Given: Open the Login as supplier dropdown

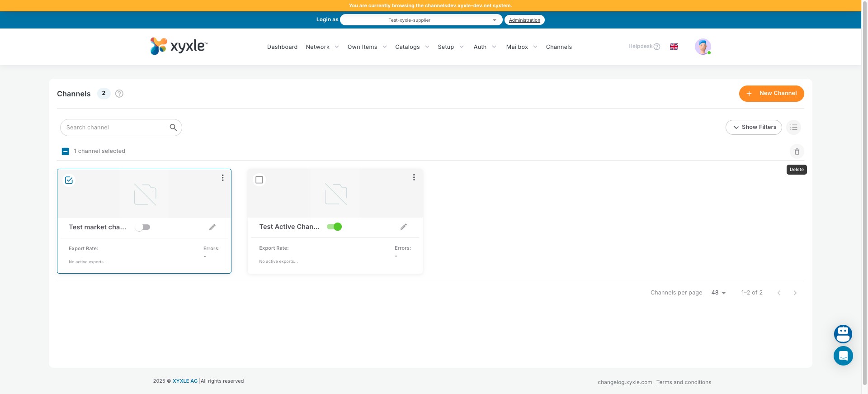Looking at the screenshot, I should point(420,20).
